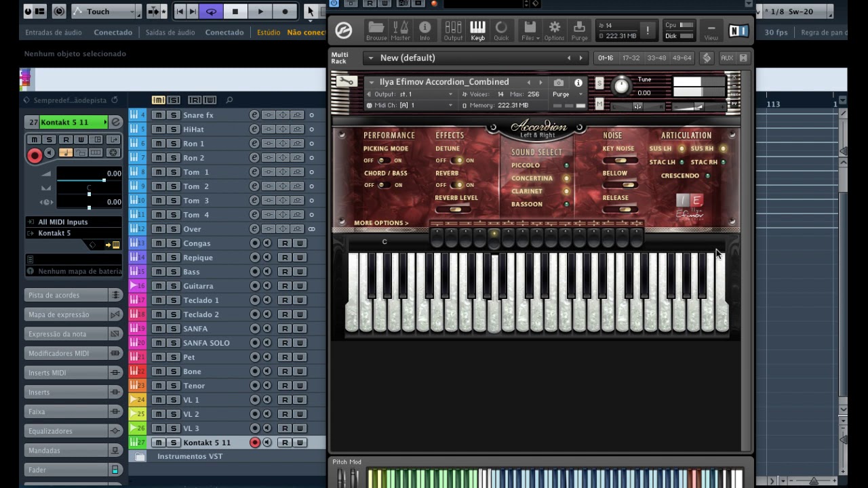Image resolution: width=868 pixels, height=488 pixels.
Task: Open the instrument wrench edit icon
Action: coord(346,81)
